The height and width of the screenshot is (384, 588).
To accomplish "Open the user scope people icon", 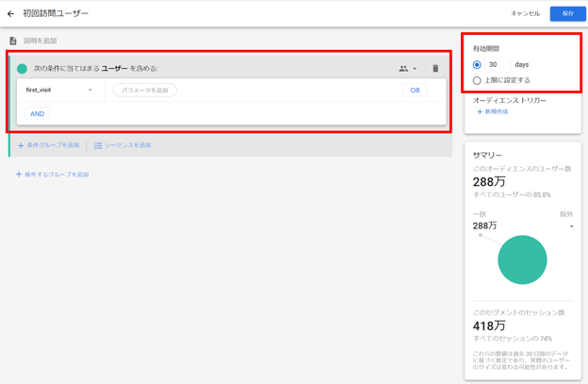I will point(404,69).
